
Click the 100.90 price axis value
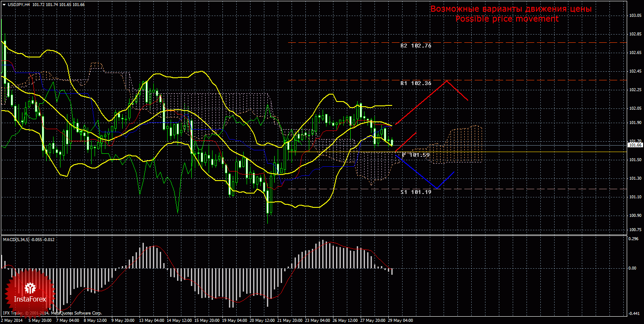coord(635,216)
